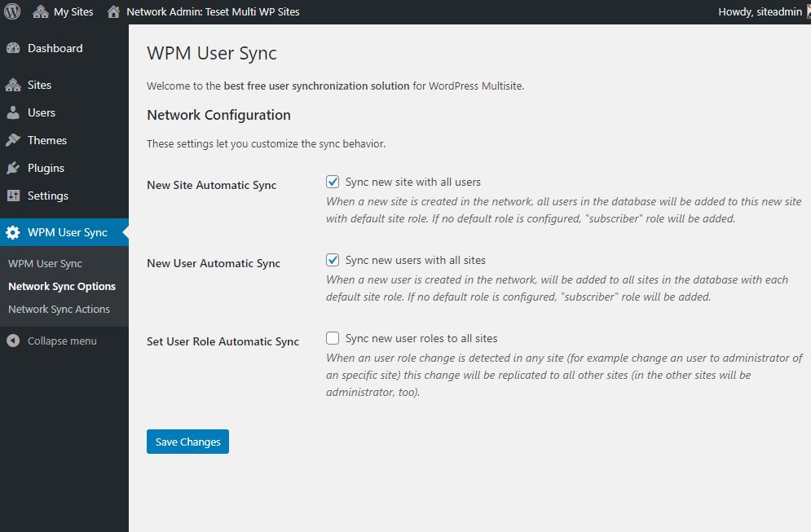Enable Sync new user roles to all sites
The width and height of the screenshot is (811, 532).
(x=333, y=338)
